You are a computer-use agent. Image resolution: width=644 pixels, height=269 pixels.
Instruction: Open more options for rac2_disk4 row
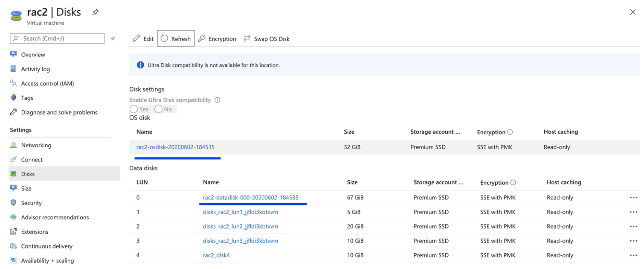(x=633, y=255)
